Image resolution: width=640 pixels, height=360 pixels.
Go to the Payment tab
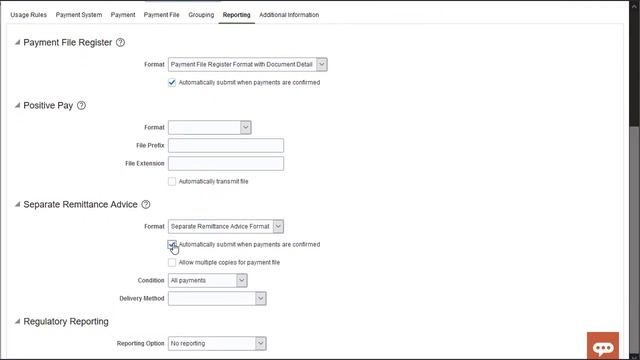coord(123,15)
